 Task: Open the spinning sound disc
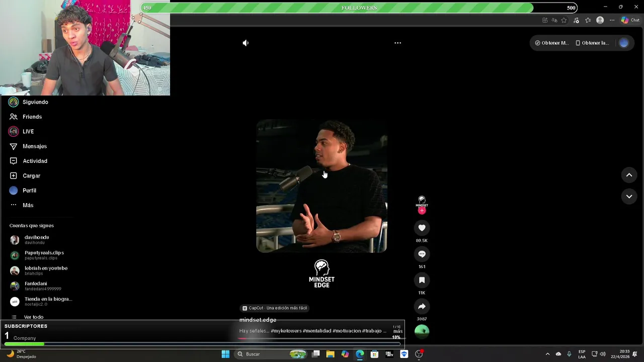tap(422, 331)
